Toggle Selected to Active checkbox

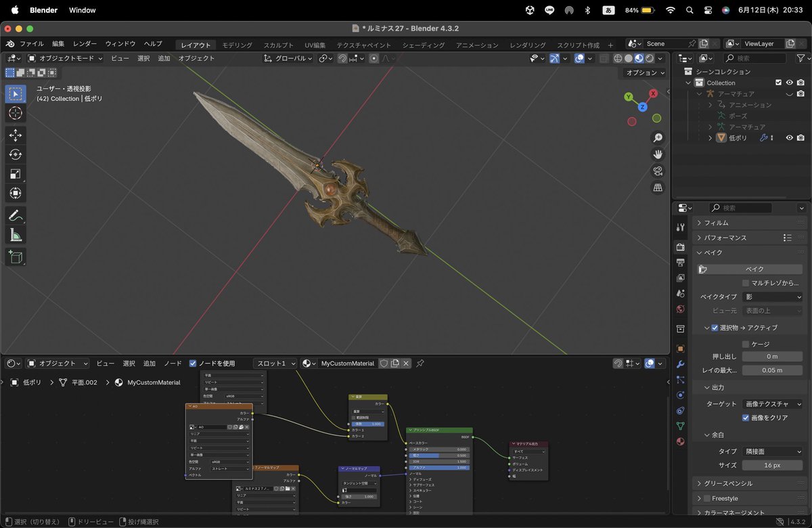pos(715,328)
